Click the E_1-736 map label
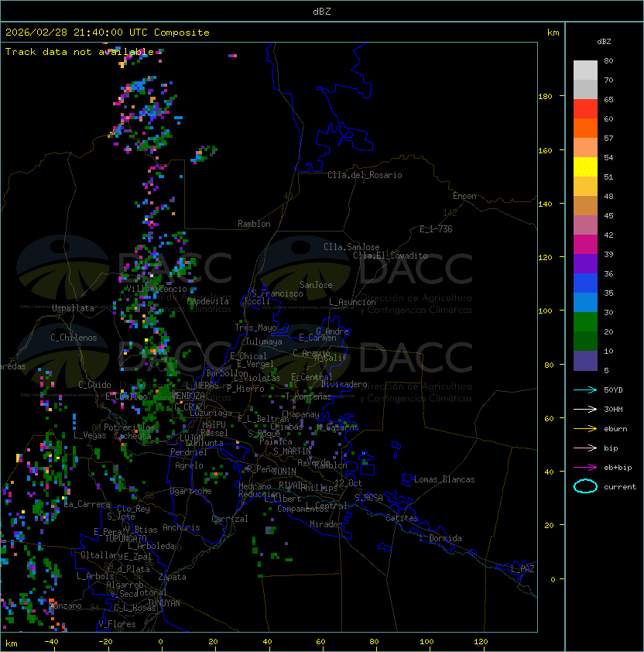The image size is (644, 652). 436,229
